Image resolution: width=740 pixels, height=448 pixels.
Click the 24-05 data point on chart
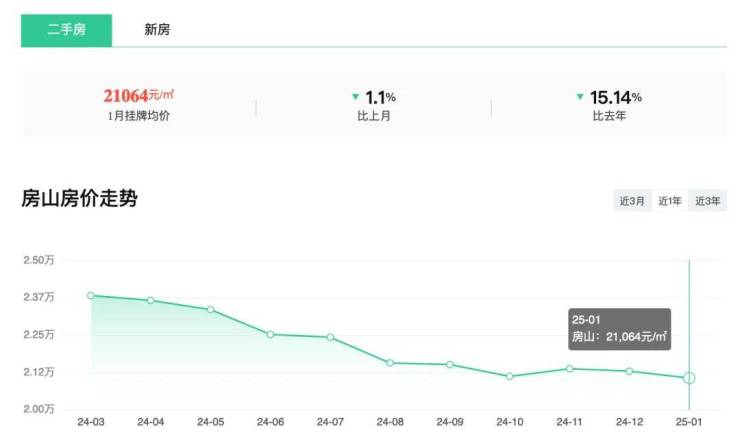tap(210, 310)
